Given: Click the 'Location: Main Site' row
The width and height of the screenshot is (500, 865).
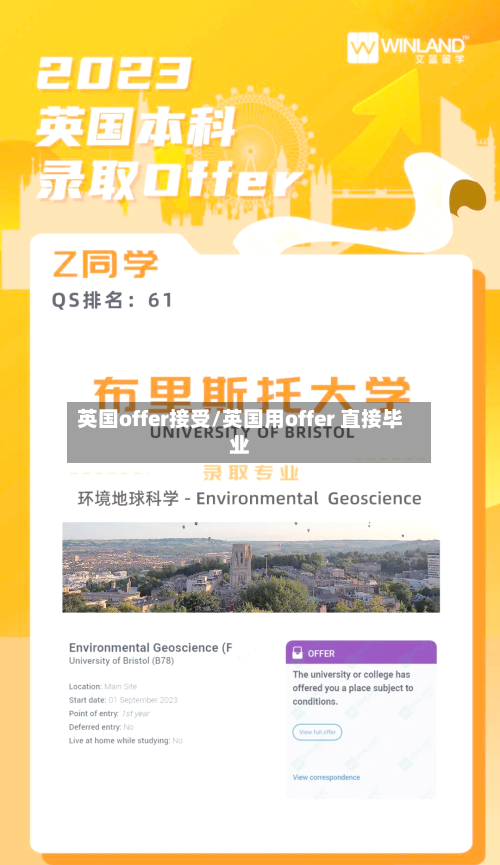Looking at the screenshot, I should coord(103,686).
